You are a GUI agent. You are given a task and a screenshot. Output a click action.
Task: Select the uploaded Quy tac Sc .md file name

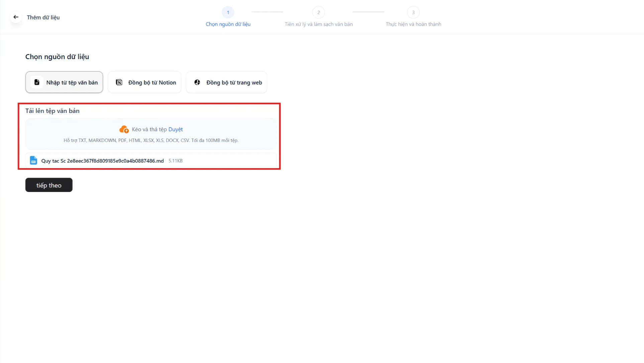[102, 161]
